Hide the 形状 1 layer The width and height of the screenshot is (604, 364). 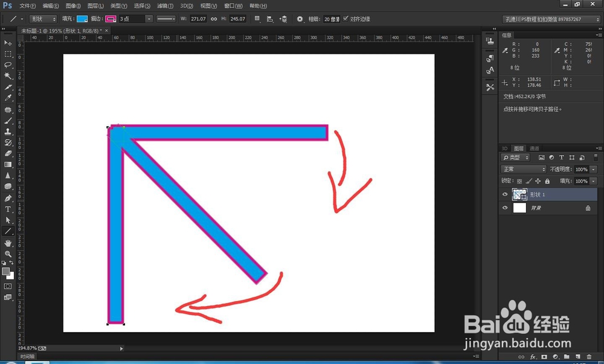click(505, 195)
